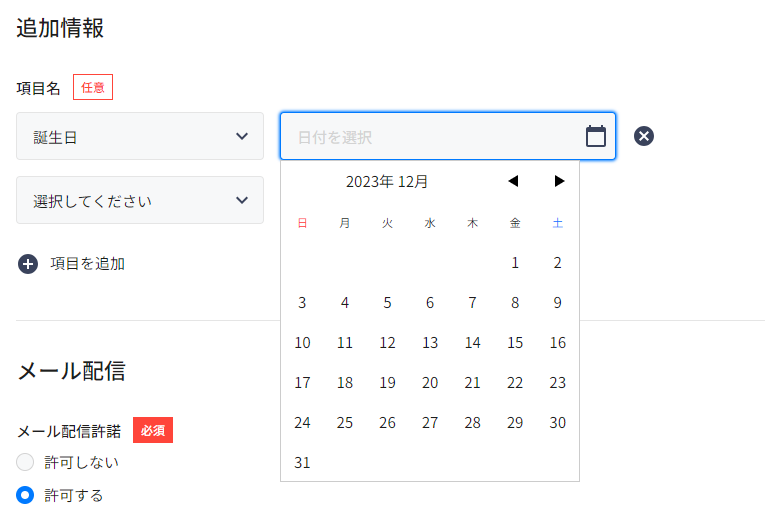Open the 誕生日 dropdown
The height and width of the screenshot is (524, 765).
[x=140, y=136]
